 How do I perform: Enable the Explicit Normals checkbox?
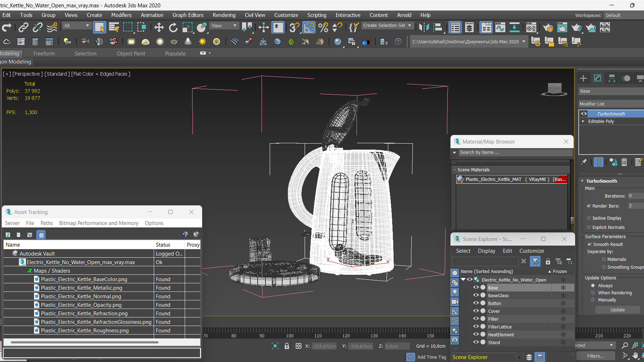point(589,227)
